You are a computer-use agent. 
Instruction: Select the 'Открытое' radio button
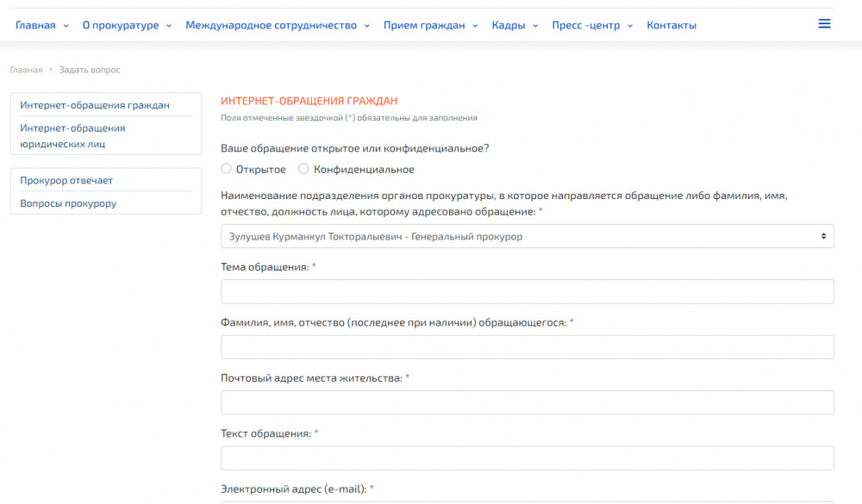tap(225, 169)
